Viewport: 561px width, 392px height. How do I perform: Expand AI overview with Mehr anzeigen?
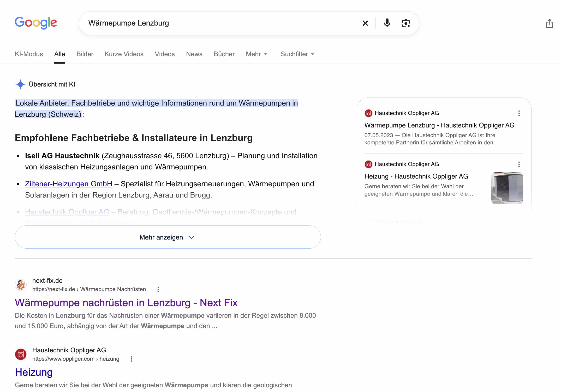click(x=168, y=237)
